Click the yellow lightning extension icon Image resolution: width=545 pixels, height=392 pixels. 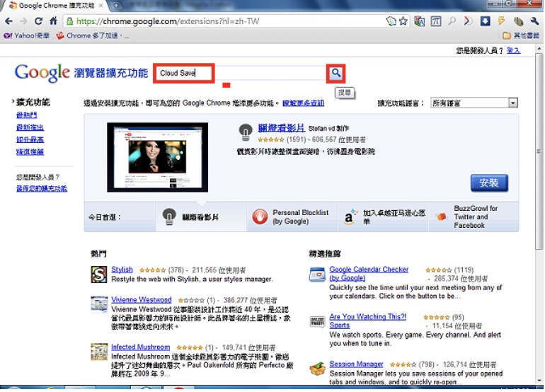501,21
